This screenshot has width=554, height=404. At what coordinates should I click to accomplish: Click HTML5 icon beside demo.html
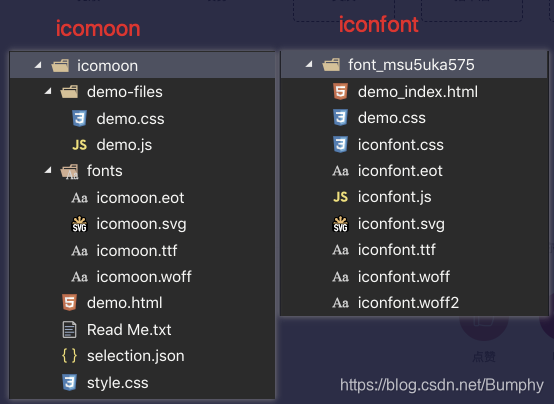(x=70, y=303)
